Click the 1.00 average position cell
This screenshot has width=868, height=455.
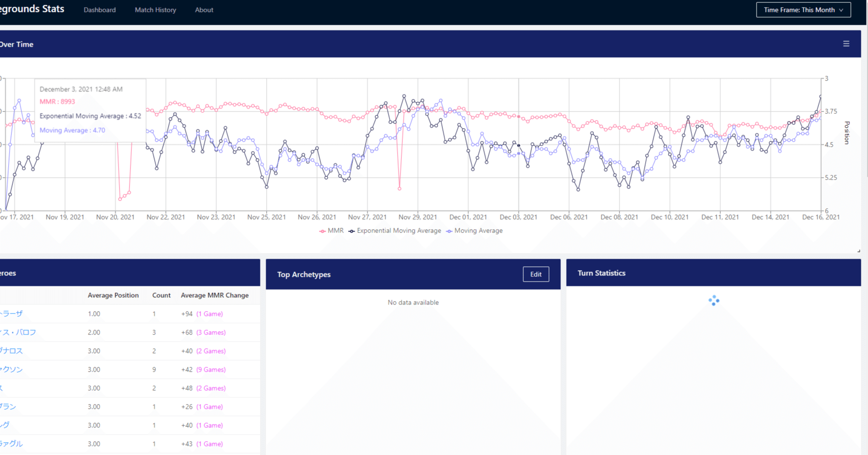coord(94,314)
